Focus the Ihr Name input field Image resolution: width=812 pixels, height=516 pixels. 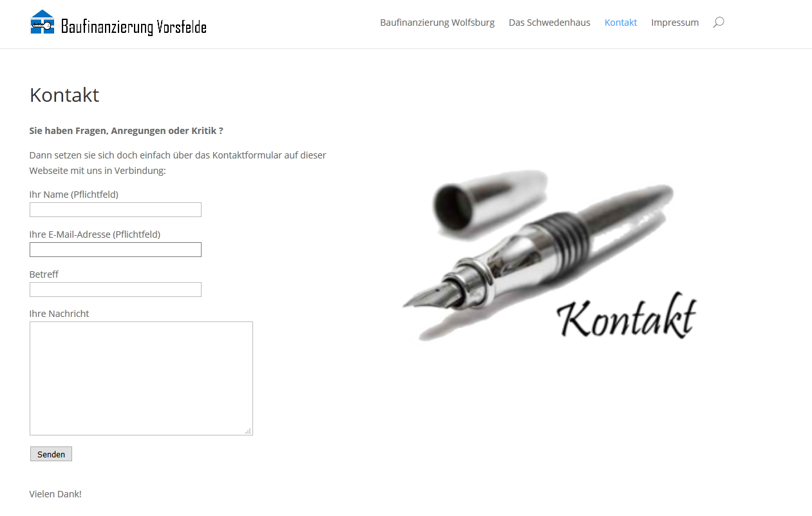pos(115,209)
